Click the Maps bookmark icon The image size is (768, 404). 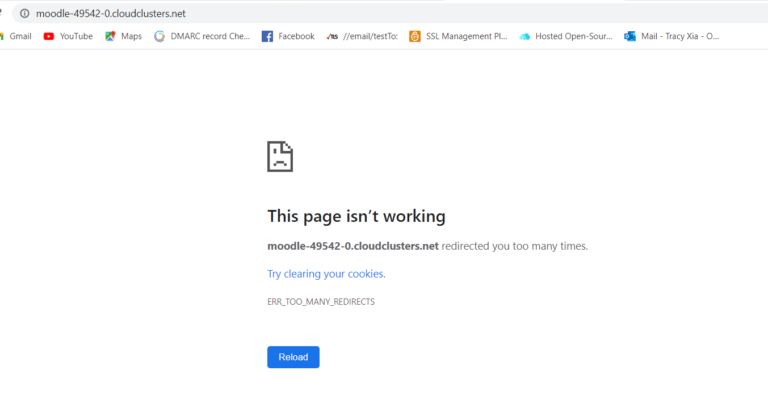[x=110, y=36]
